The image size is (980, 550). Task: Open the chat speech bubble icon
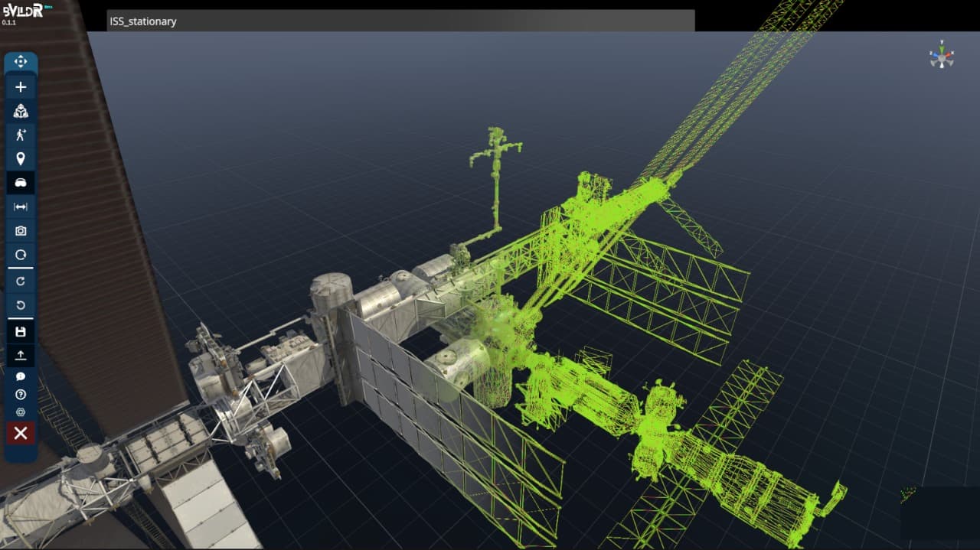click(21, 376)
